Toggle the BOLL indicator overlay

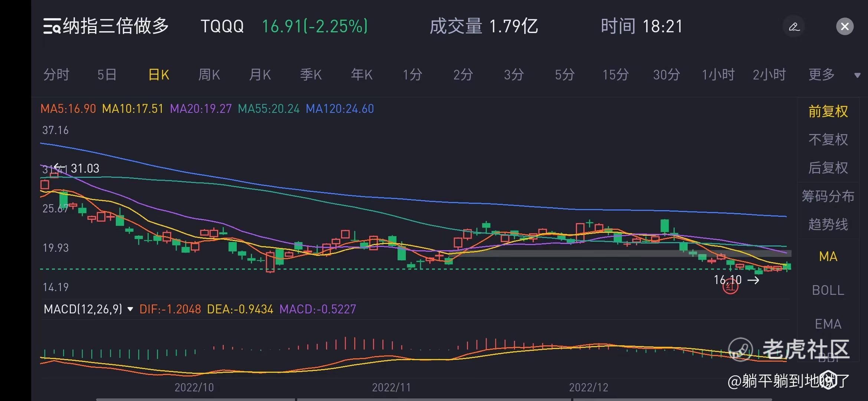(828, 290)
